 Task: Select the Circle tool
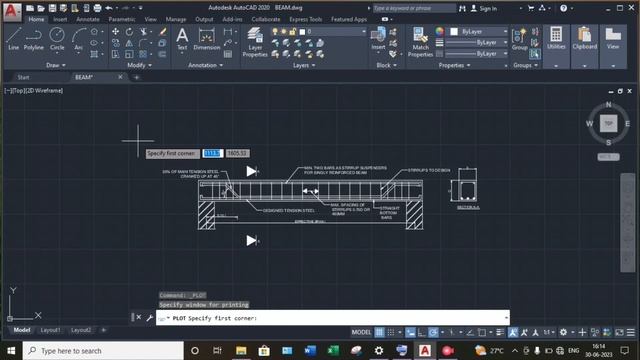click(57, 39)
